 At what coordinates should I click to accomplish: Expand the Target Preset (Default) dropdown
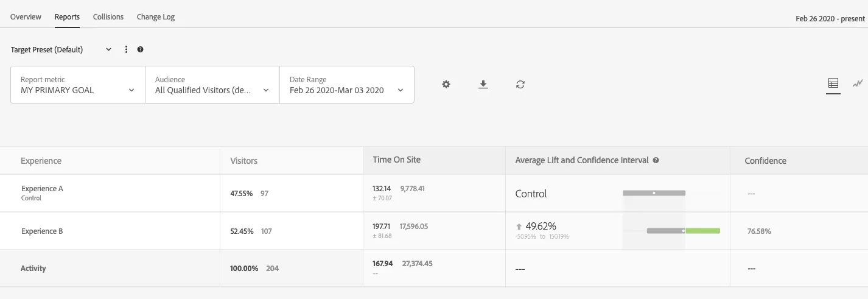click(61, 49)
